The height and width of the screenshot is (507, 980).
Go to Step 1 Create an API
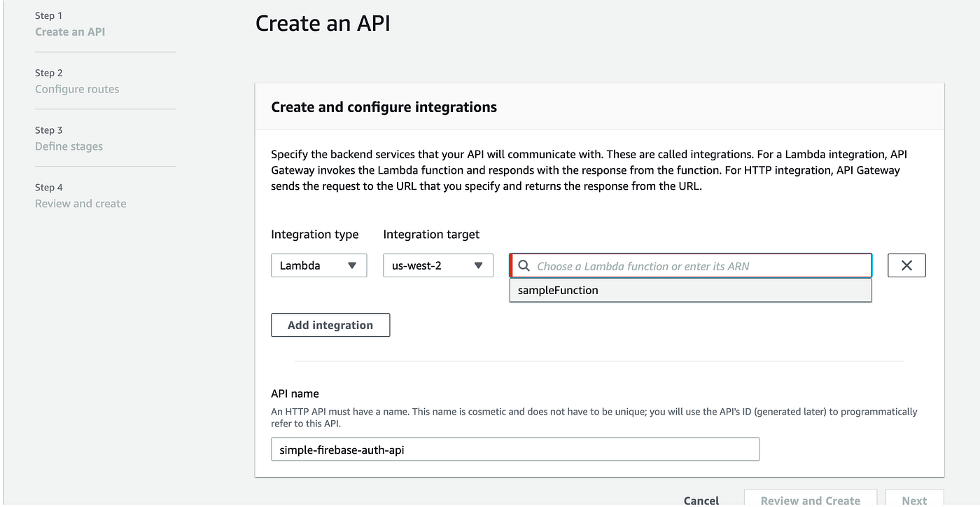tap(70, 32)
